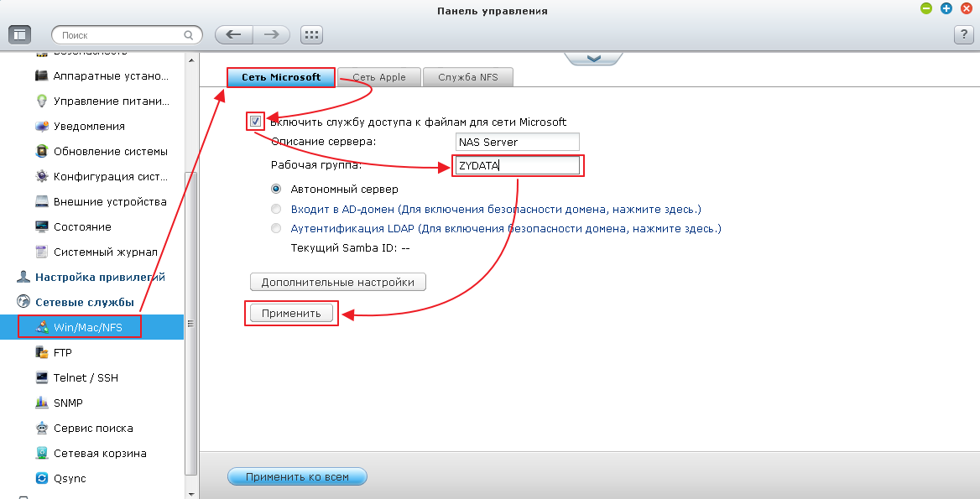Click the network services globe icon
980x499 pixels.
click(x=23, y=302)
